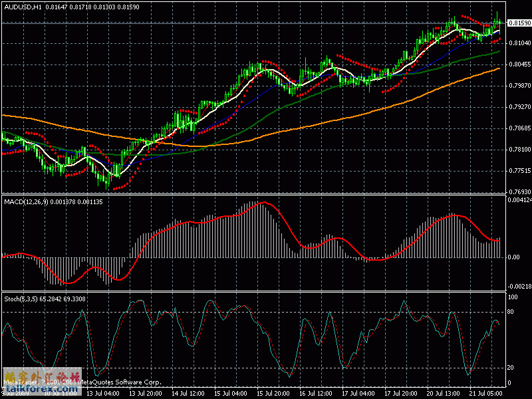Image resolution: width=532 pixels, height=399 pixels.
Task: Click the 13 Jul 04:00 time label
Action: coord(103,394)
